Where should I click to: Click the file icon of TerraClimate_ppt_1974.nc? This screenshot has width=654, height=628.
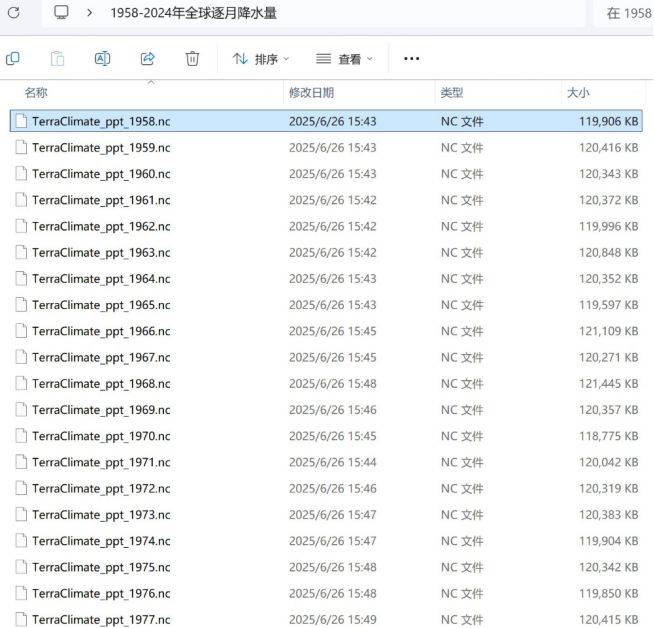coord(21,541)
